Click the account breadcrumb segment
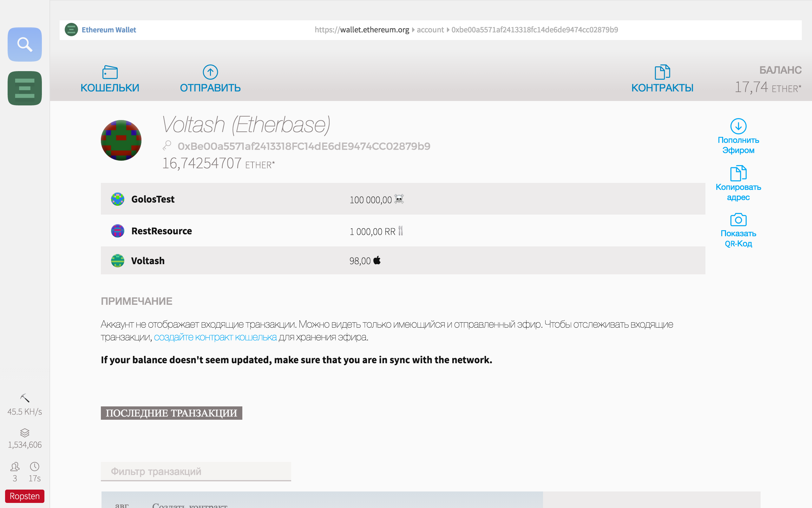Screen dimensions: 812x508 tap(430, 30)
